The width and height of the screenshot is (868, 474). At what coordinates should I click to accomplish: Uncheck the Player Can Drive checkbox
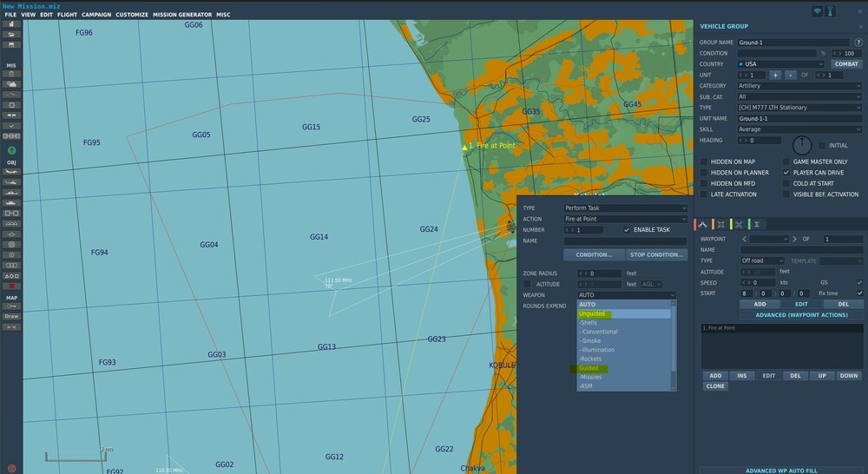tap(786, 173)
